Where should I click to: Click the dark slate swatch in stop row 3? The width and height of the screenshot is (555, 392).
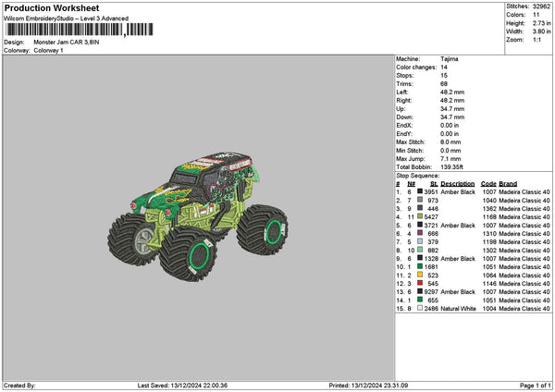[420, 208]
